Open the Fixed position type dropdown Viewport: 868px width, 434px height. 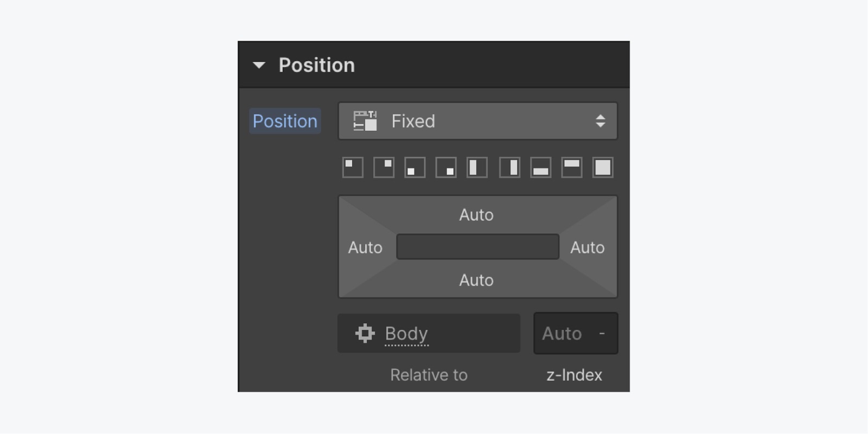point(478,121)
